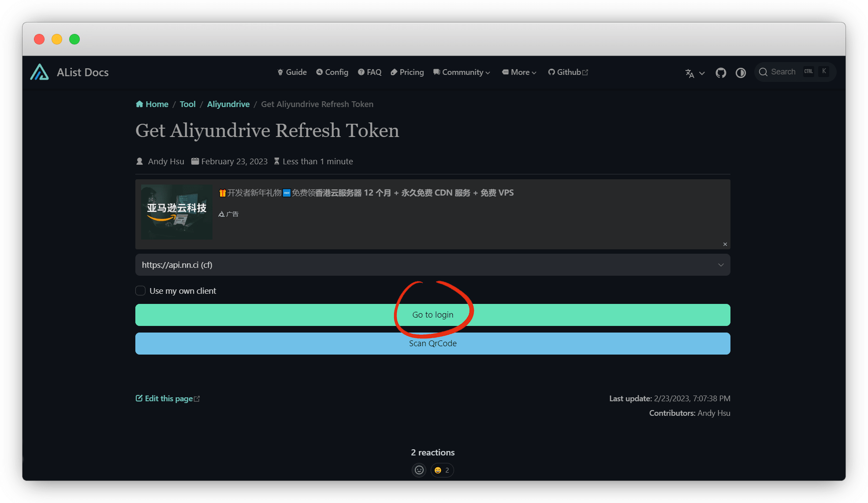868x503 pixels.
Task: Close the advertisement banner
Action: 725,244
